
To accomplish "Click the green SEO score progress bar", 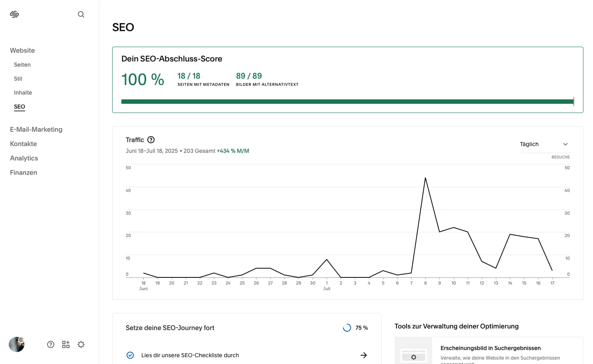I will click(x=347, y=101).
